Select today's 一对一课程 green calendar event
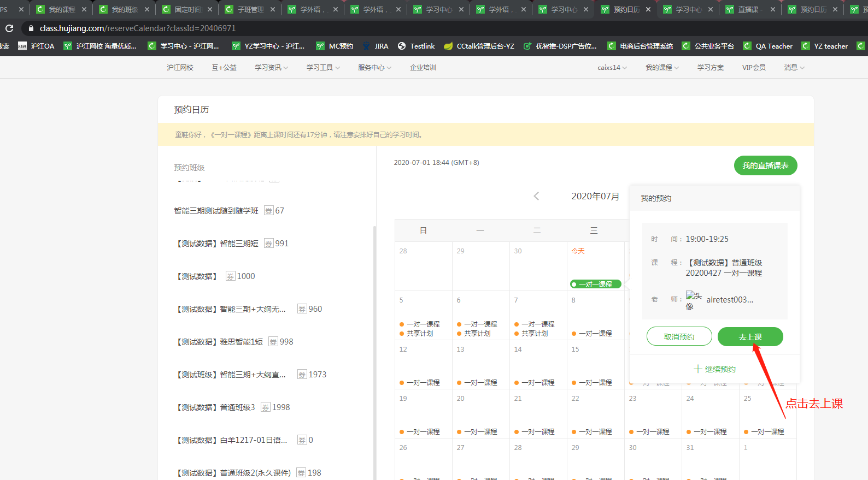Image resolution: width=868 pixels, height=480 pixels. (595, 284)
